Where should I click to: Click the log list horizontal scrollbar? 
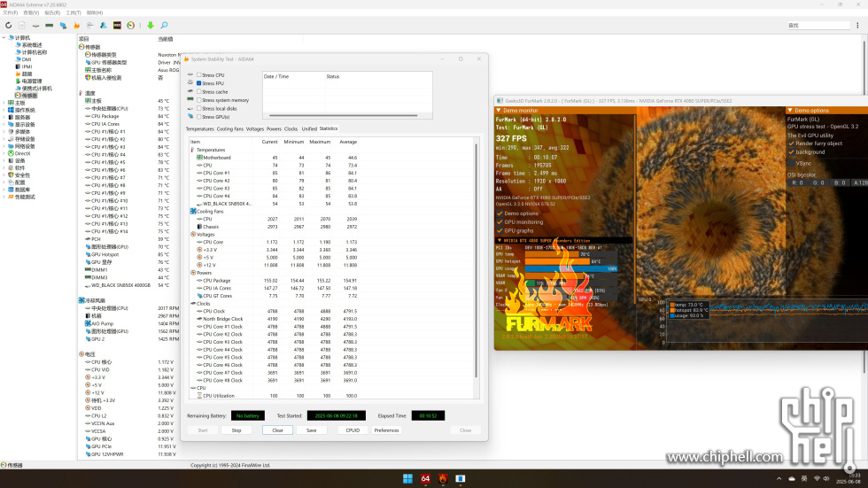[x=344, y=116]
